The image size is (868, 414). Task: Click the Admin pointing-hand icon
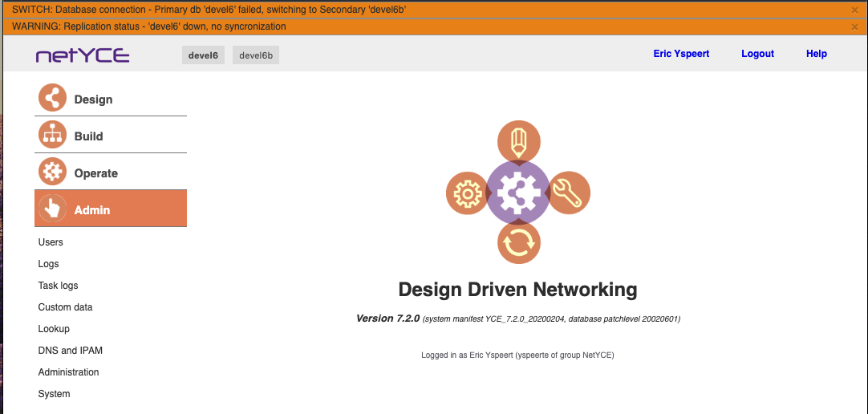(x=52, y=209)
